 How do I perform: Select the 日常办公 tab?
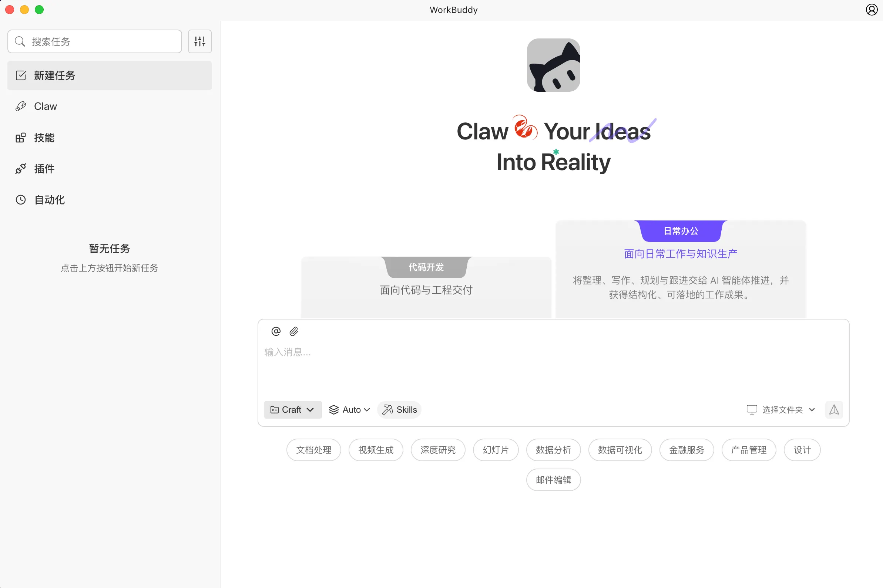coord(681,231)
